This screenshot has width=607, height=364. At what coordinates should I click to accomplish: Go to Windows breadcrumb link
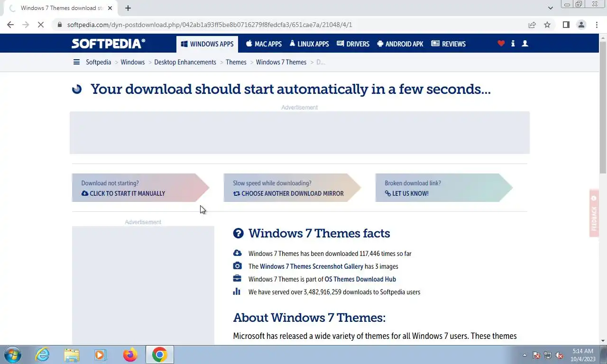(133, 62)
